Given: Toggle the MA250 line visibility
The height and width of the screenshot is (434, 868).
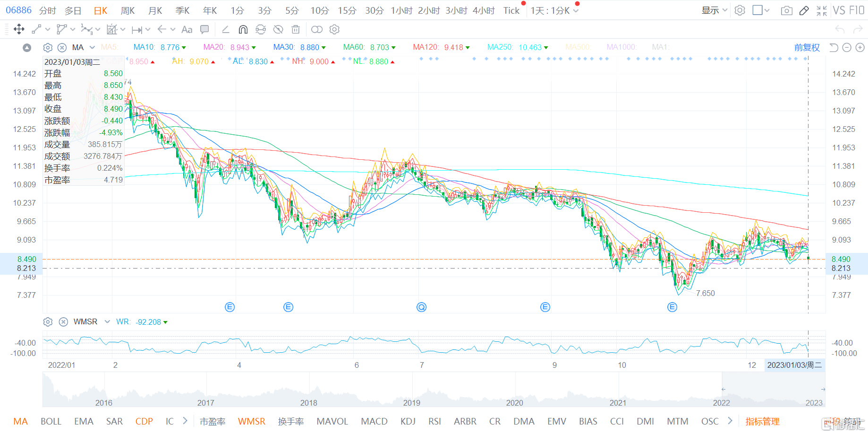Looking at the screenshot, I should pos(518,47).
